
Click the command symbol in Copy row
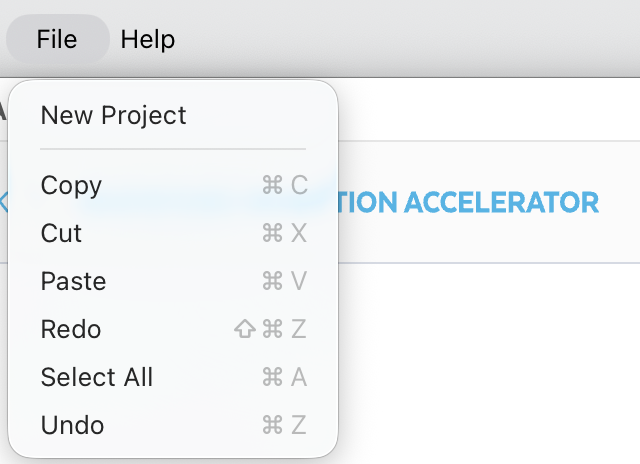point(272,185)
